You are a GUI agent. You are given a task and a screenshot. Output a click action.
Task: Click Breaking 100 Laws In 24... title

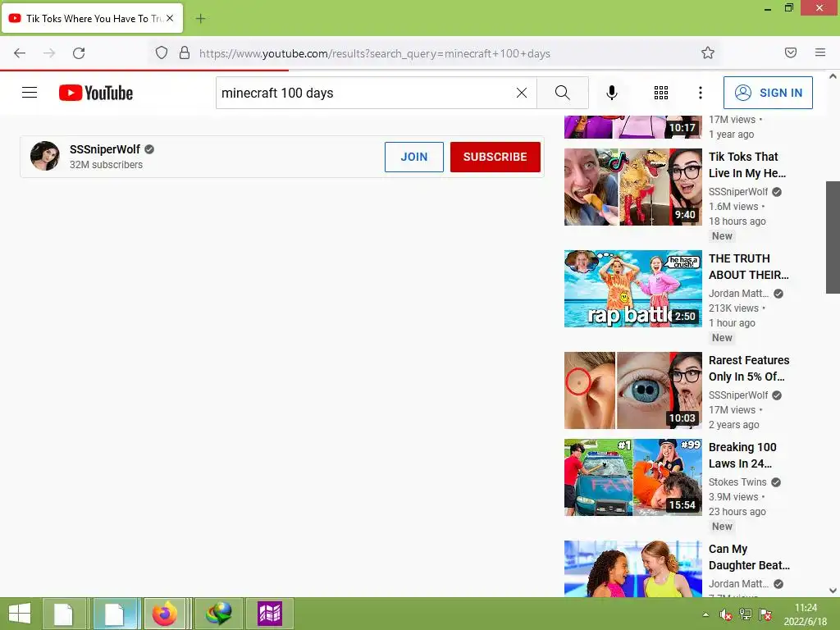(742, 455)
